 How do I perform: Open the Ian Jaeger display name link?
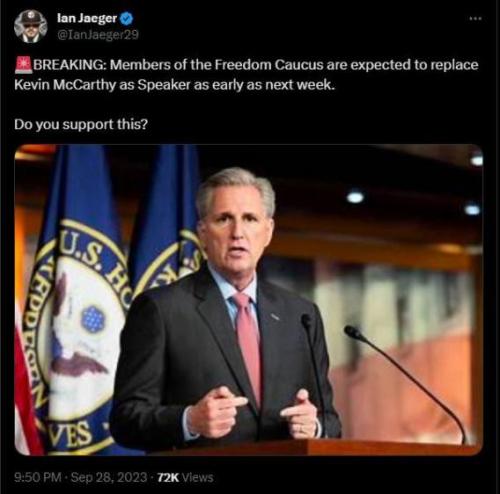point(87,18)
